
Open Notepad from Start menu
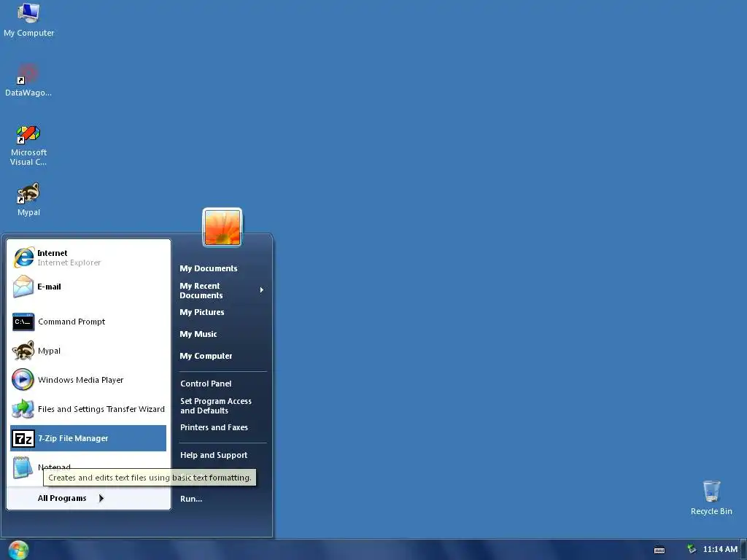(88, 467)
